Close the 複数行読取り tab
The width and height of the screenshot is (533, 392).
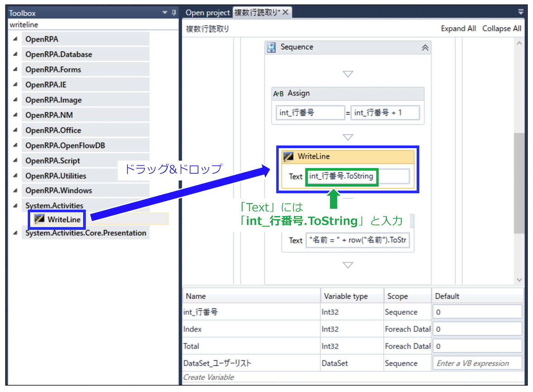[286, 13]
